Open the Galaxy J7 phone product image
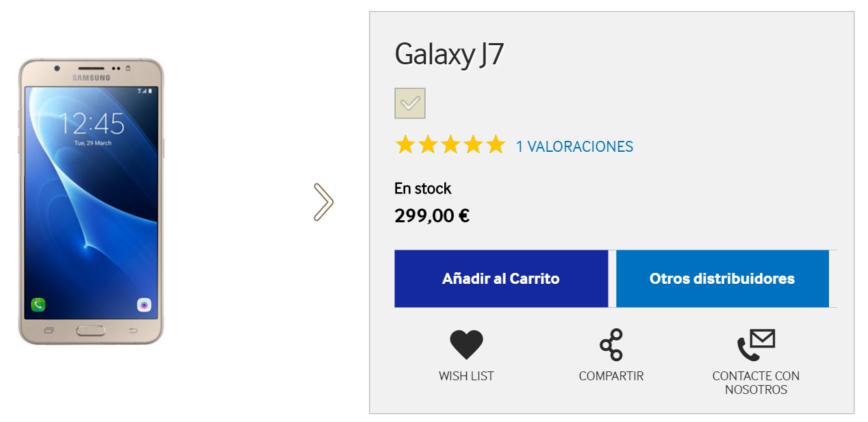The width and height of the screenshot is (868, 422). coord(91,202)
